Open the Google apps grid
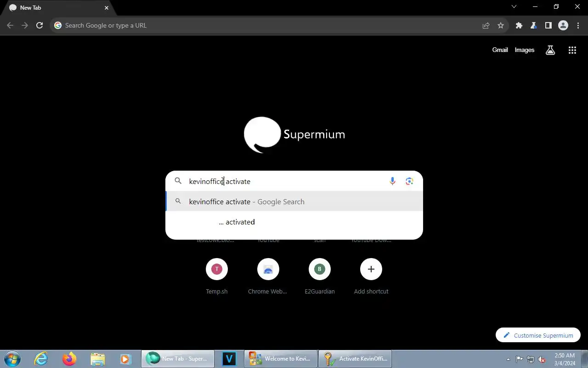Image resolution: width=588 pixels, height=368 pixels. coord(572,50)
